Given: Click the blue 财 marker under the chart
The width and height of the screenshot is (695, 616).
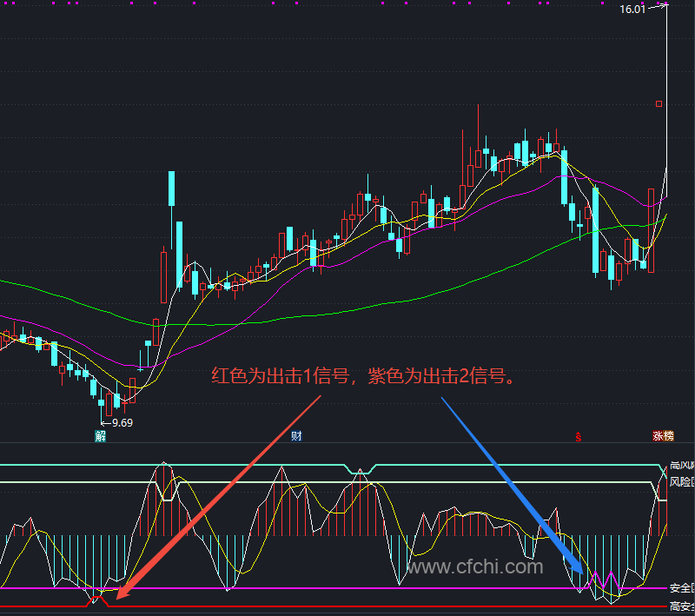Looking at the screenshot, I should [296, 436].
